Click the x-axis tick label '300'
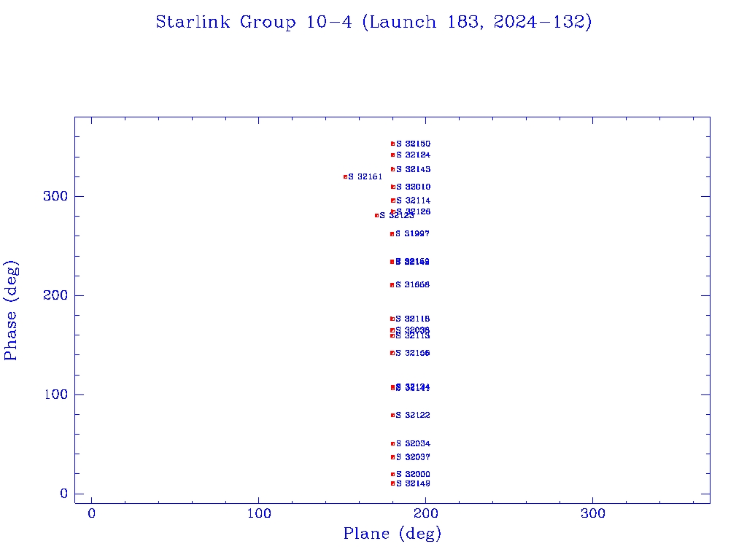 click(x=592, y=513)
